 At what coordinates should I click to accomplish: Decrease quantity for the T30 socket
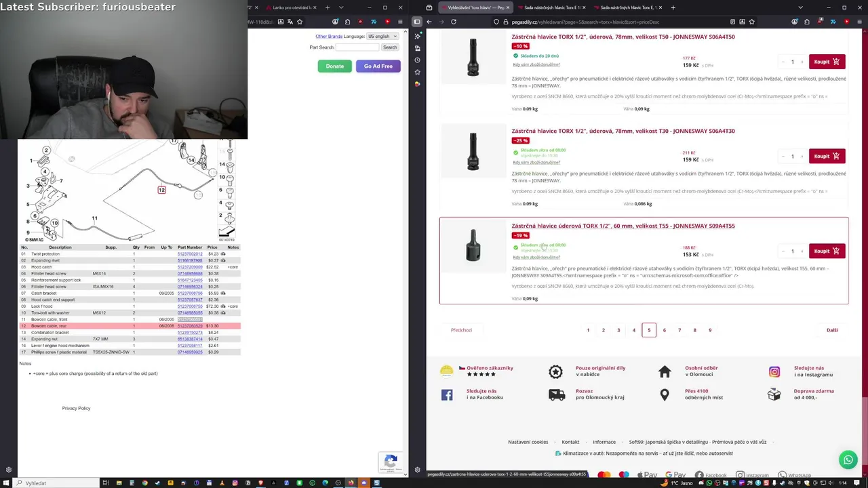click(783, 156)
